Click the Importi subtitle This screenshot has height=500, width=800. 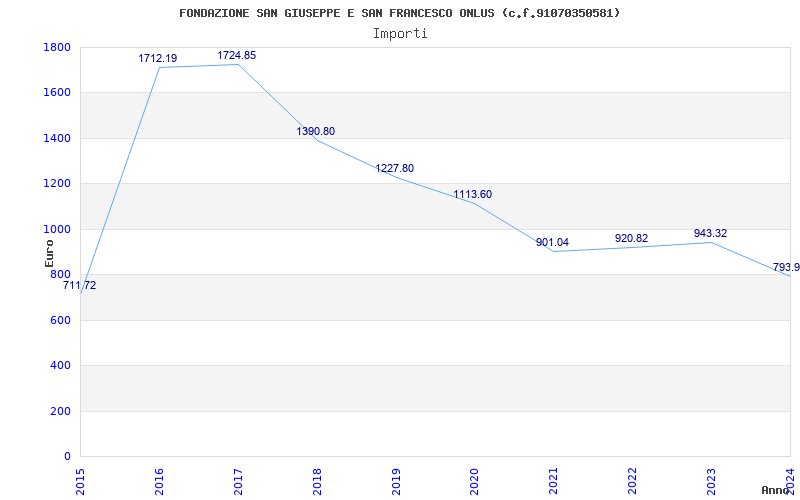click(x=400, y=34)
